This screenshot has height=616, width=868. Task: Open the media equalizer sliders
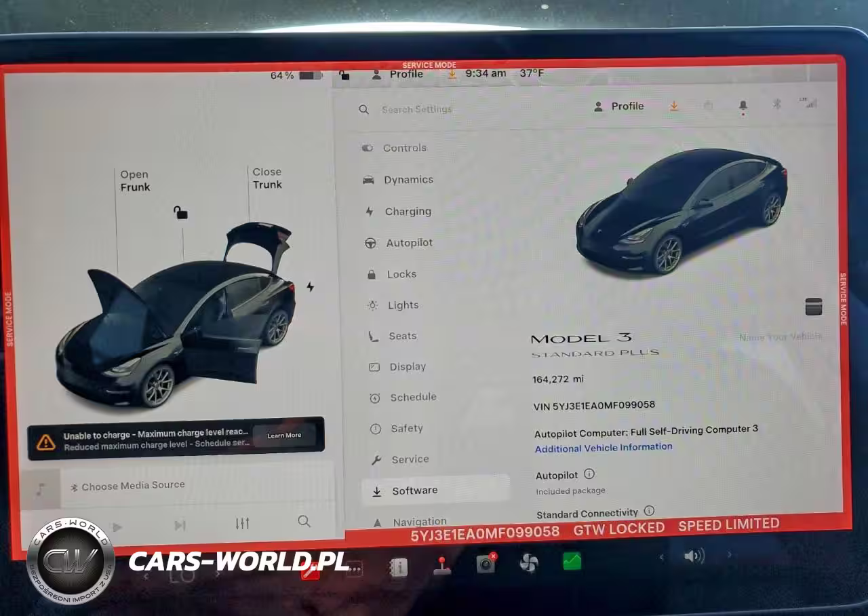click(242, 523)
